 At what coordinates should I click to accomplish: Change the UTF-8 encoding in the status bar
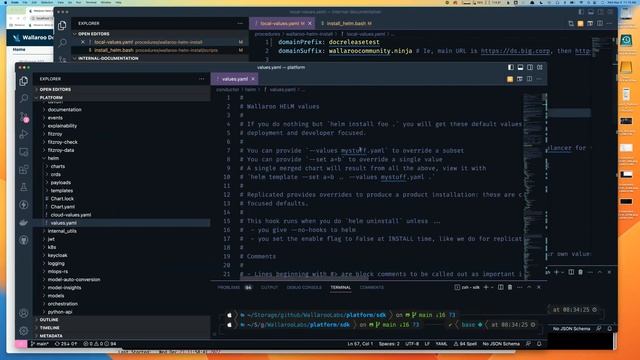click(412, 344)
